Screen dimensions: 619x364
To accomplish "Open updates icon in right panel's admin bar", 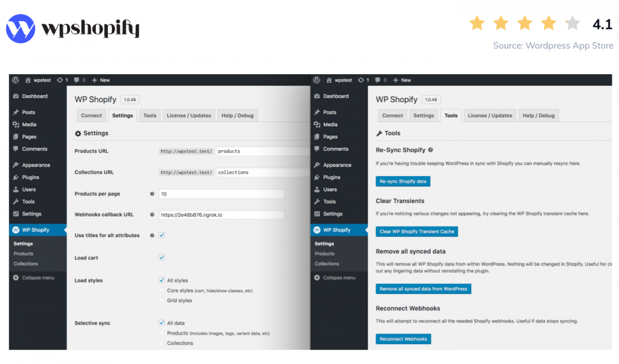I will pyautogui.click(x=361, y=80).
